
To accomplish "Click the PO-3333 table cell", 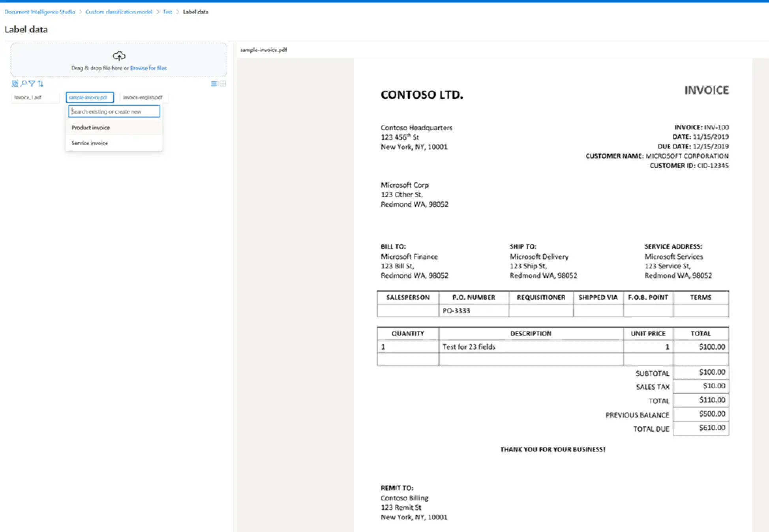I will tap(474, 311).
